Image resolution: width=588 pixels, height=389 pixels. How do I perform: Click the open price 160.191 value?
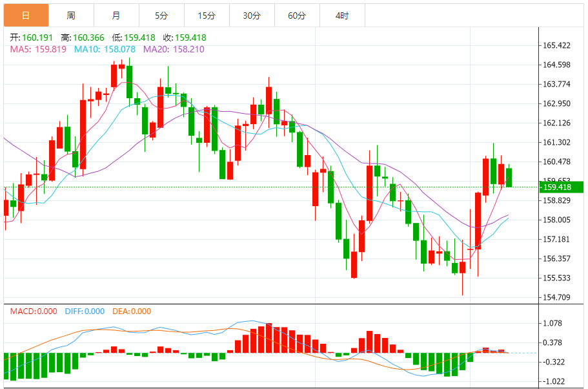click(37, 37)
